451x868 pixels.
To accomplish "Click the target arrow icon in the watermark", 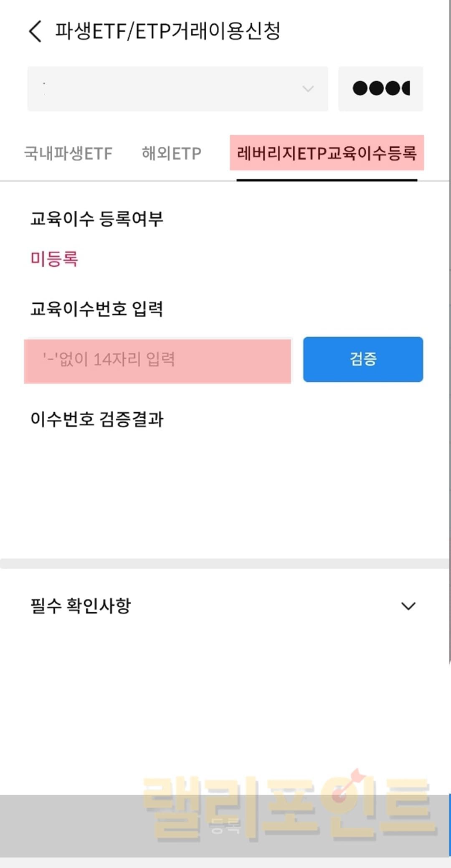I will [347, 787].
